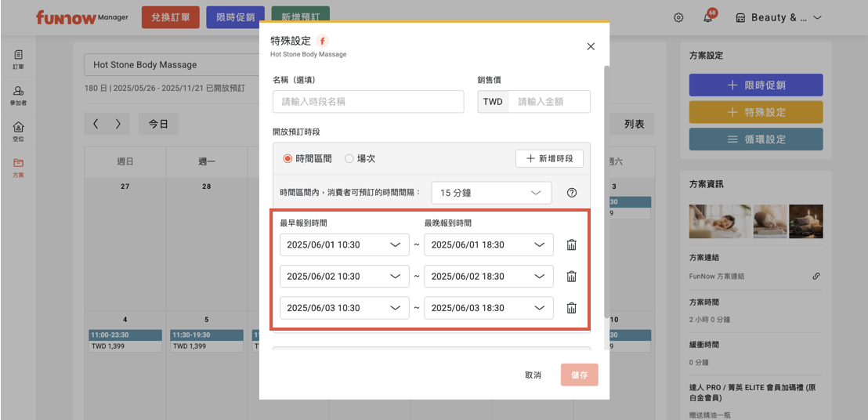Open Beauty & store account menu
The width and height of the screenshot is (868, 420).
(778, 18)
